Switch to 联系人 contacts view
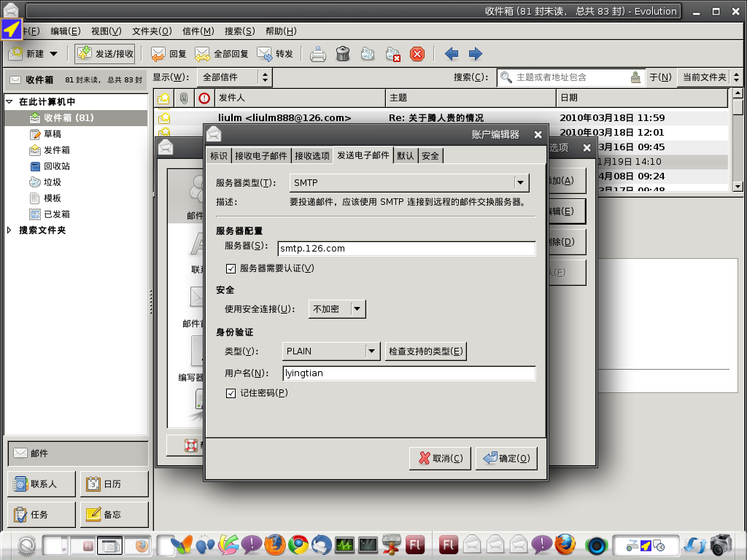The width and height of the screenshot is (747, 560). pyautogui.click(x=42, y=484)
